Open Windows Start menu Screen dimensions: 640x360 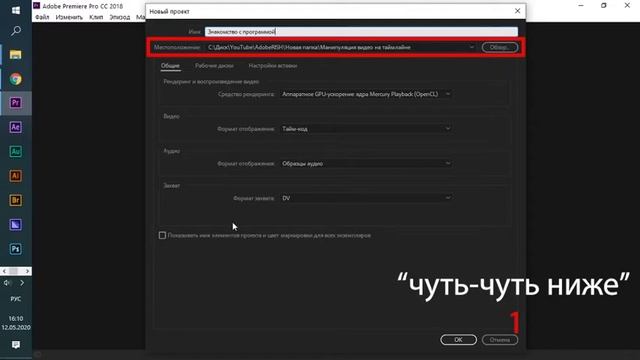16,10
